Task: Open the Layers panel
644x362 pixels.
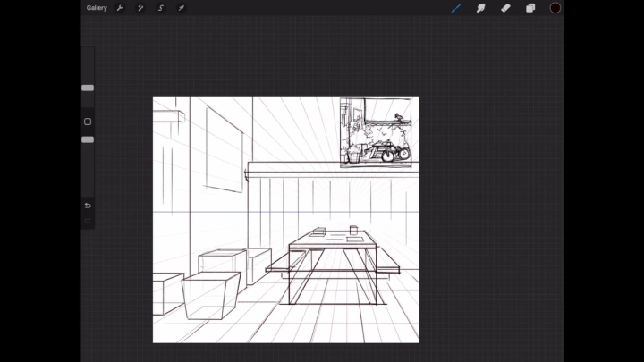Action: click(530, 8)
